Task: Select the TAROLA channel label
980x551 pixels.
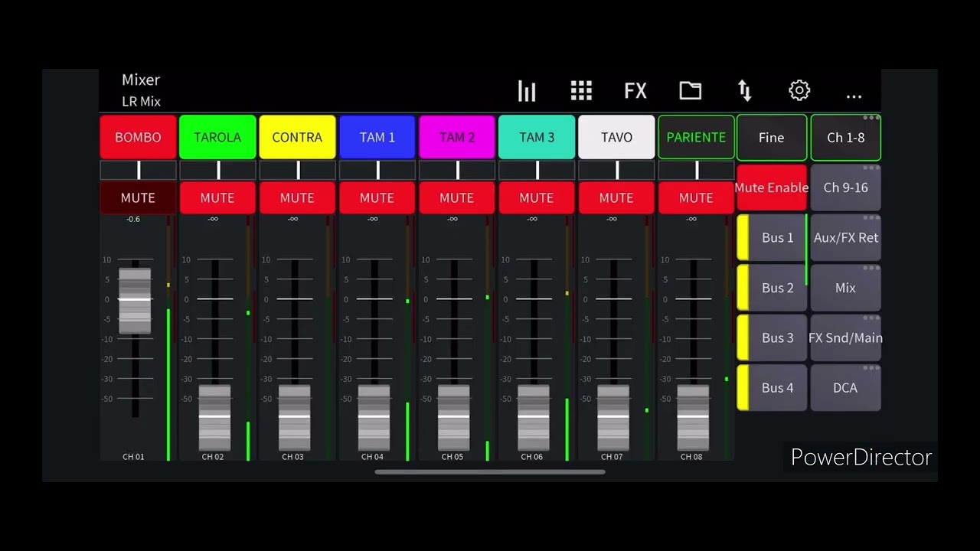Action: pos(217,137)
